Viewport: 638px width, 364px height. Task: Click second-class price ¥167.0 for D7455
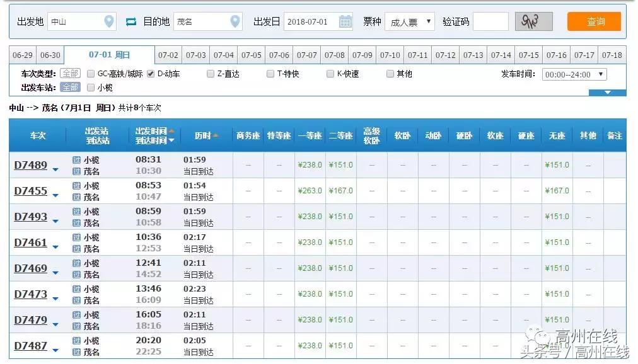pos(340,191)
